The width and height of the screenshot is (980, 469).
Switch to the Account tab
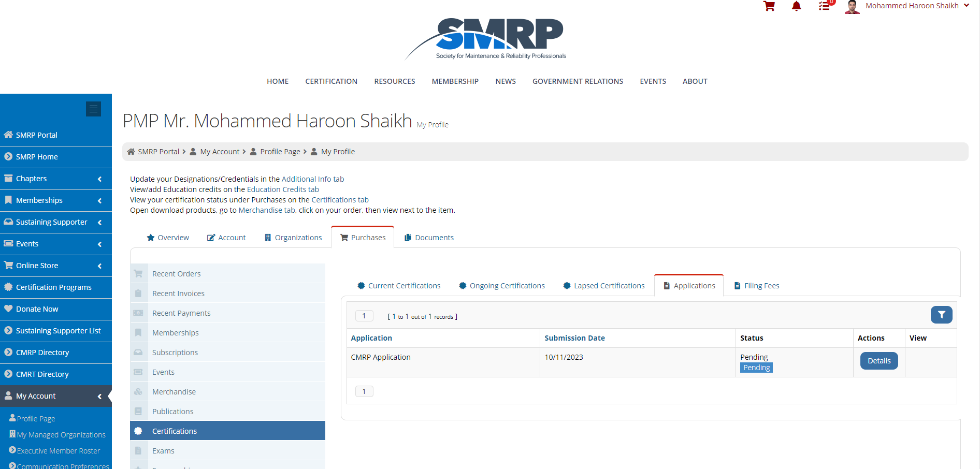tap(226, 238)
